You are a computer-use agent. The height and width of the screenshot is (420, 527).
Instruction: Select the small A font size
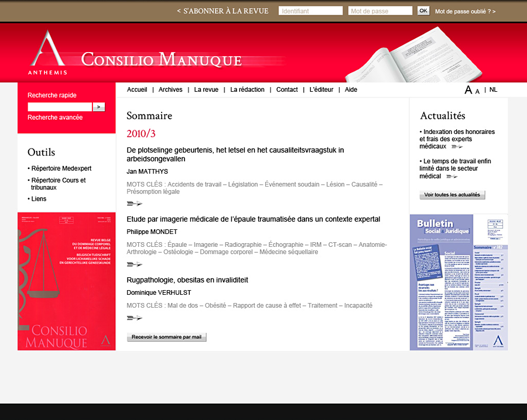pos(477,91)
